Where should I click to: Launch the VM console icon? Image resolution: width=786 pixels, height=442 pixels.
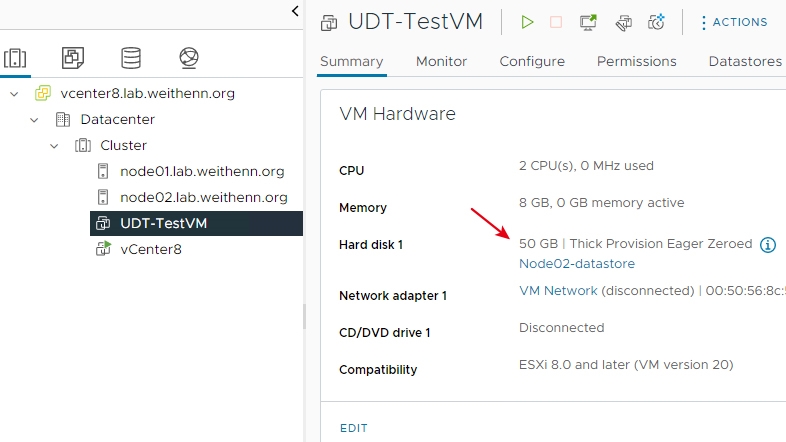coord(588,22)
